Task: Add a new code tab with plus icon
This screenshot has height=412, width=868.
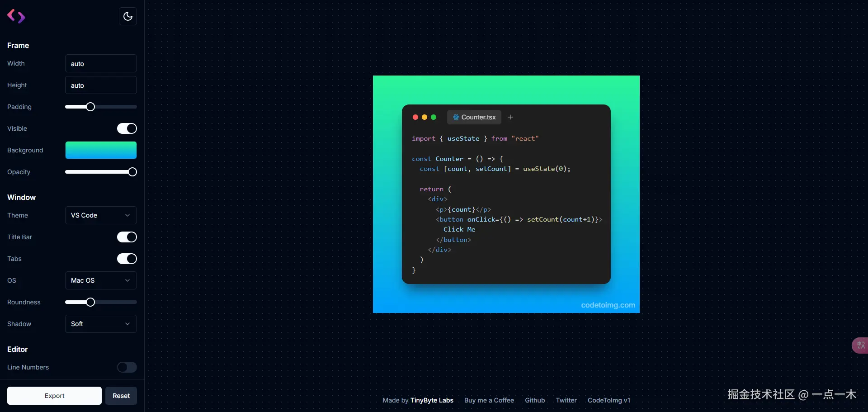Action: pos(510,117)
